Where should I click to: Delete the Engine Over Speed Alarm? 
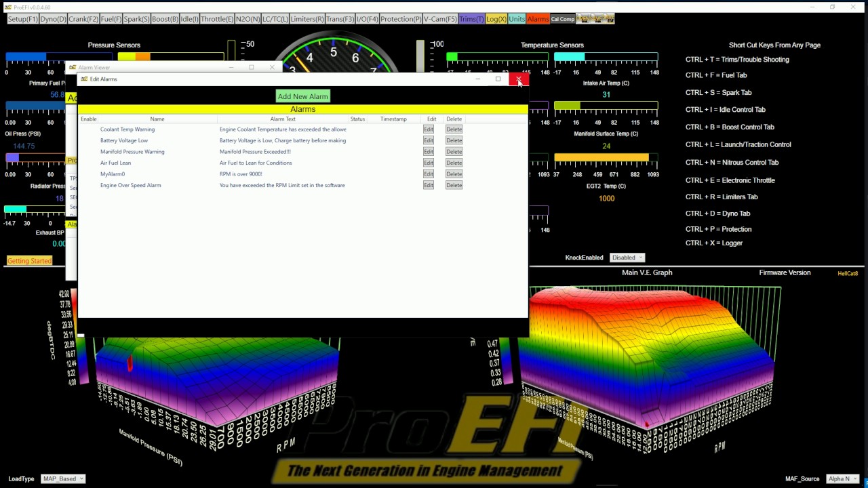(454, 185)
